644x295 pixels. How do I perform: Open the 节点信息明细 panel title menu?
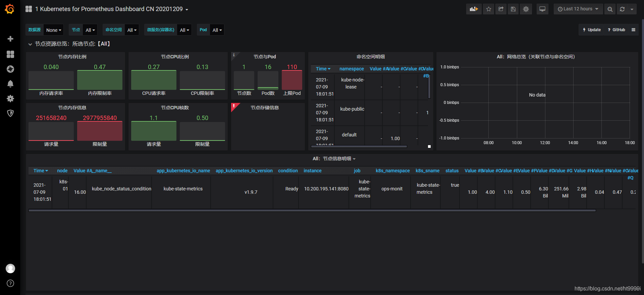pos(334,159)
